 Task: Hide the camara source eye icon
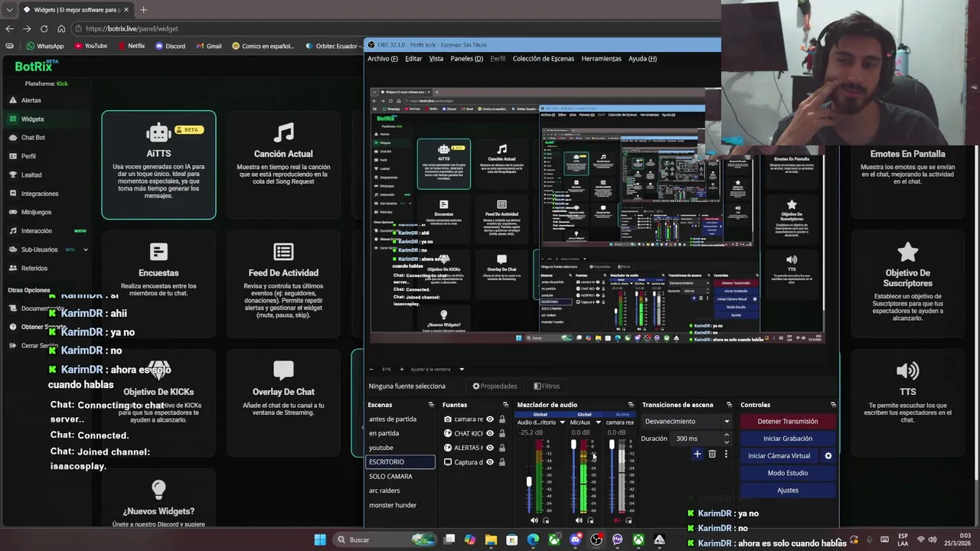coord(490,419)
